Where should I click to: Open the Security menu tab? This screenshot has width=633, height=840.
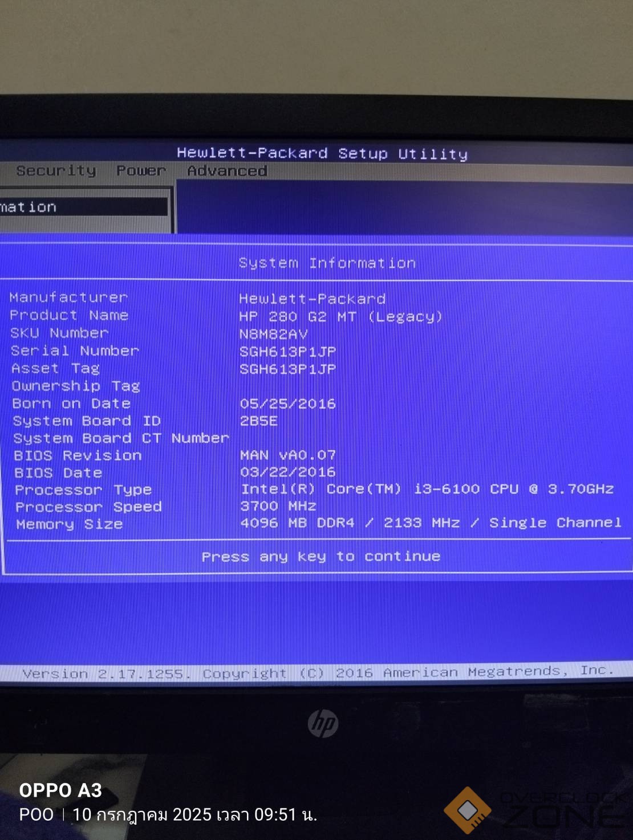(56, 170)
